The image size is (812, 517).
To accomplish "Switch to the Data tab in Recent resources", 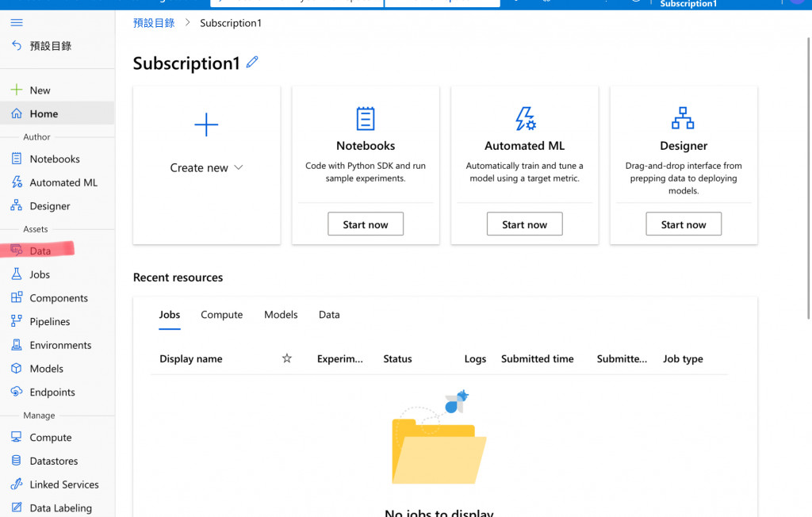I will tap(329, 315).
